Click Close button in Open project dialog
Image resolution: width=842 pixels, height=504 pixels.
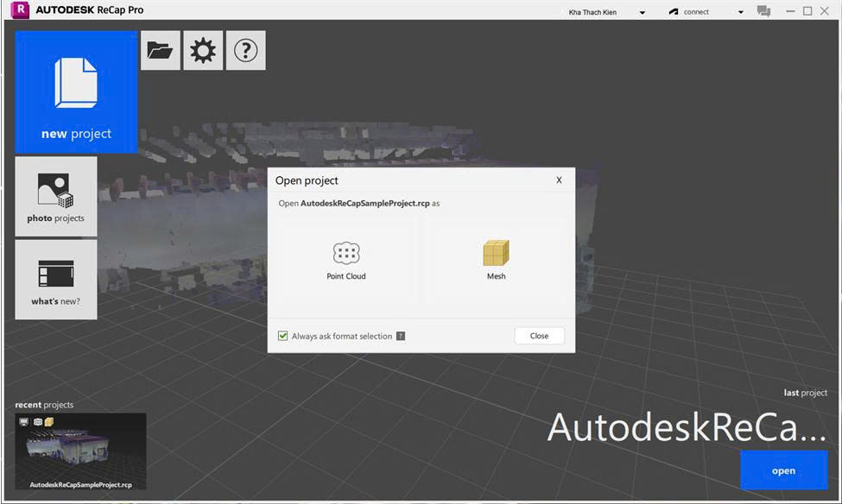tap(539, 336)
